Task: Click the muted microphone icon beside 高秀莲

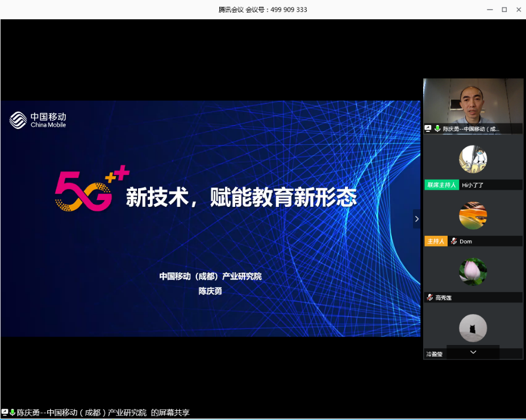Action: point(430,297)
